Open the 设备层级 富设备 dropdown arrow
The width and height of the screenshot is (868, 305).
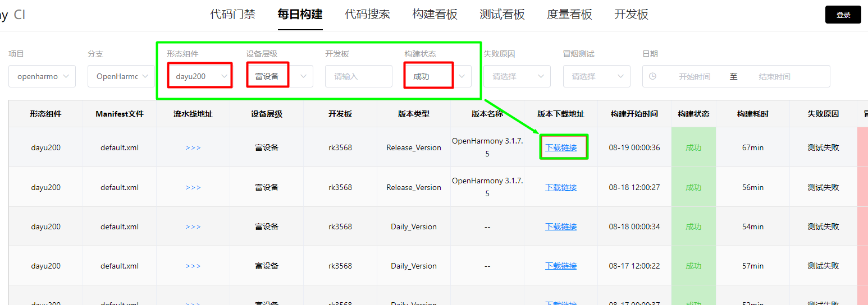pyautogui.click(x=304, y=76)
